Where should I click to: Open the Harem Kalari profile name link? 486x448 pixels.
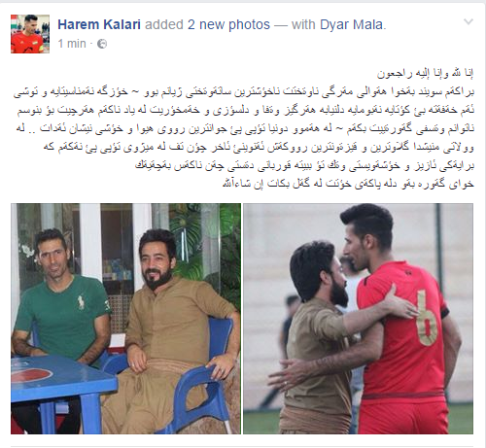point(99,24)
